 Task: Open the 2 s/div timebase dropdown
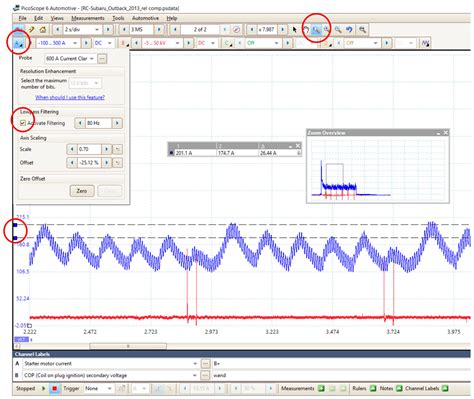(97, 30)
